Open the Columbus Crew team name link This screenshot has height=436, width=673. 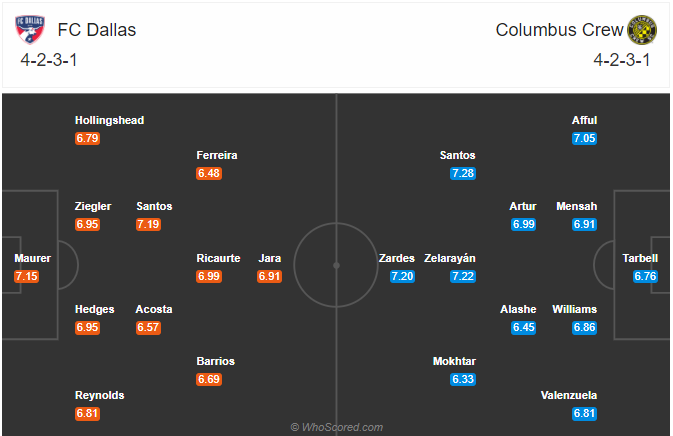[x=559, y=30]
